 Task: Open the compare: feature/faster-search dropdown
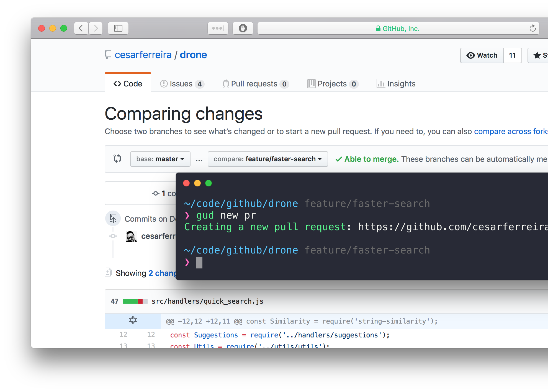(267, 159)
